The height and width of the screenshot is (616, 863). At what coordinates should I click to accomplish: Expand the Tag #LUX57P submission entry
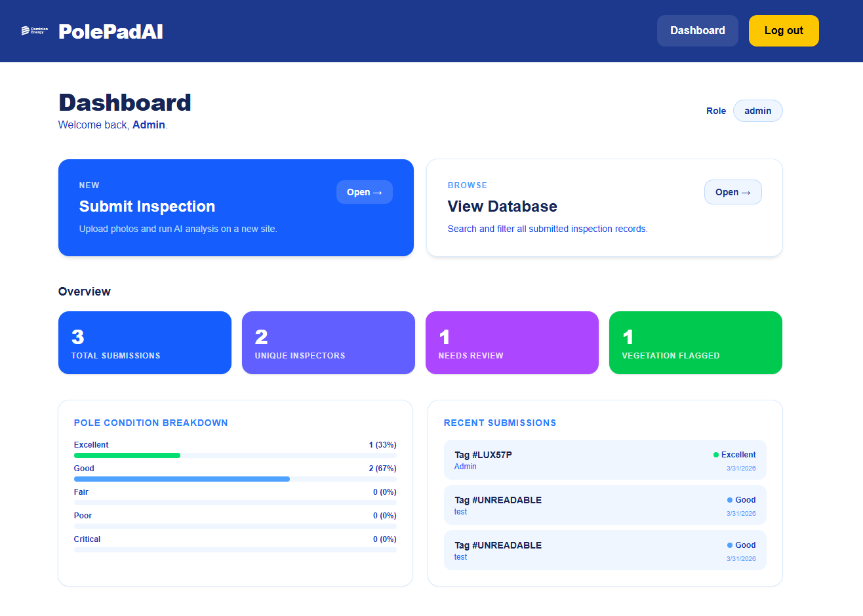605,459
